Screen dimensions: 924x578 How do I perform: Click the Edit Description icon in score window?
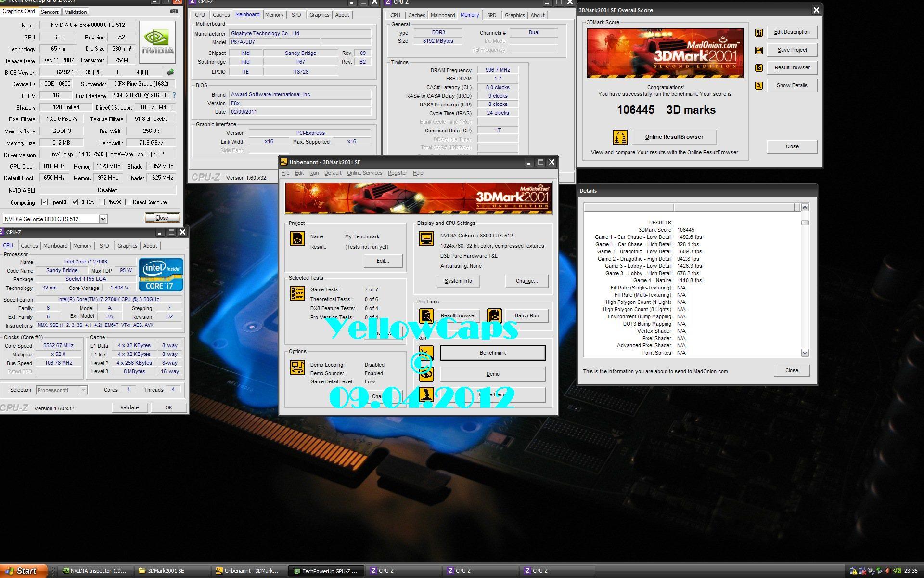click(759, 33)
